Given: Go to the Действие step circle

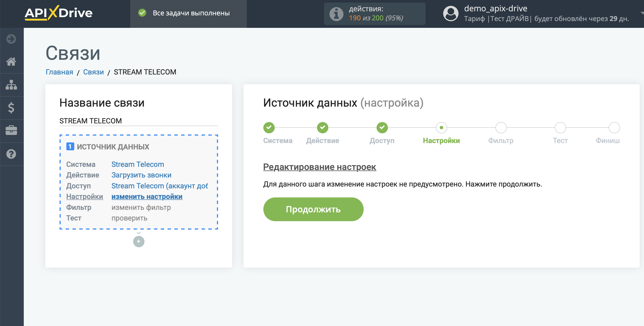Looking at the screenshot, I should (322, 127).
